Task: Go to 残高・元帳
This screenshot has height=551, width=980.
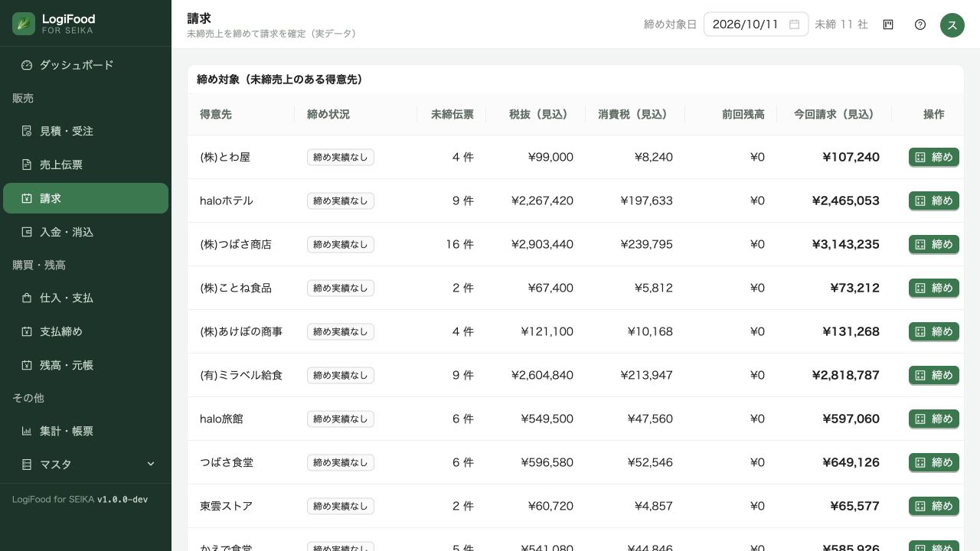Action: point(86,365)
